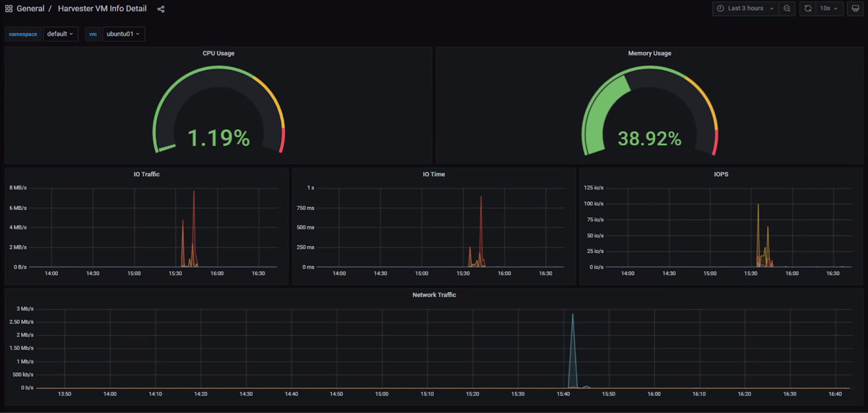
Task: Click the share dashboard icon
Action: coord(161,9)
